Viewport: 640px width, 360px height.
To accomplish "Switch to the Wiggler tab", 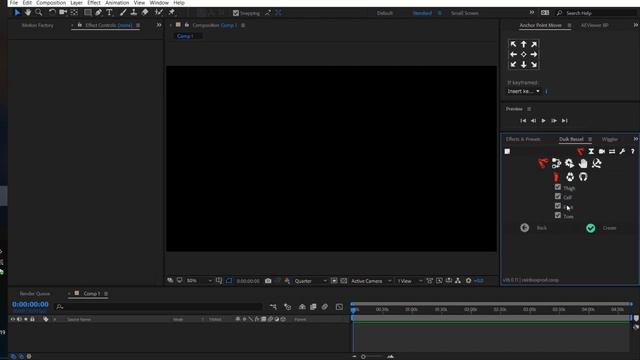I will coord(610,140).
